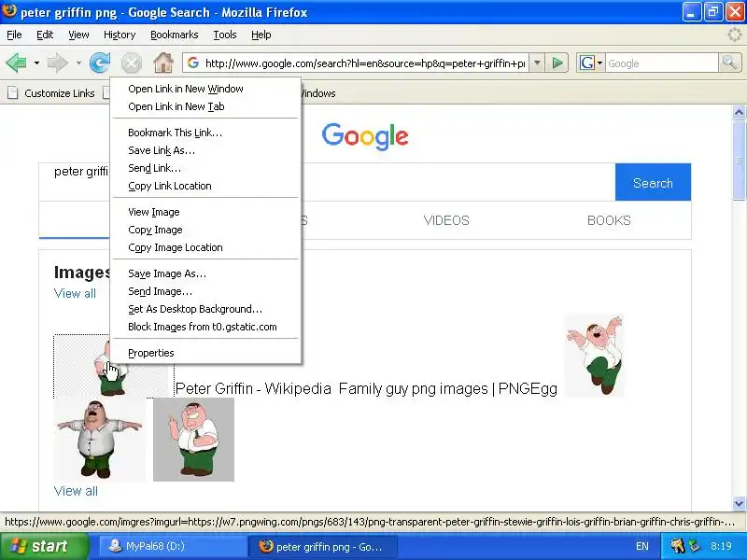Open the Tools menu
This screenshot has height=560, width=747.
(x=225, y=35)
